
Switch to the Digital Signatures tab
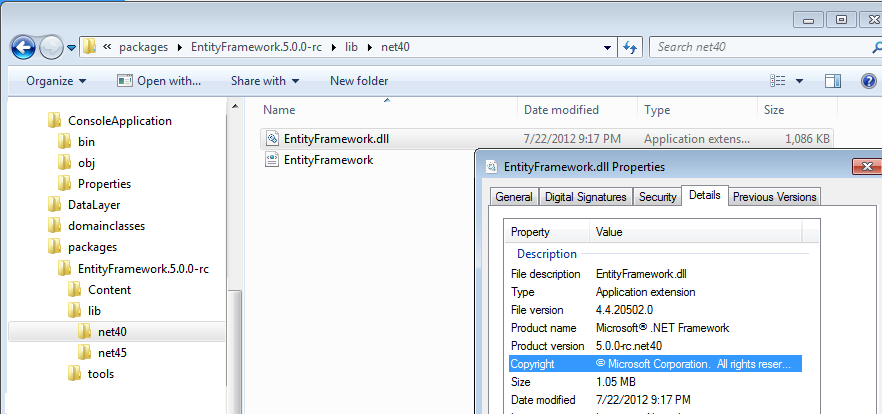(x=586, y=197)
